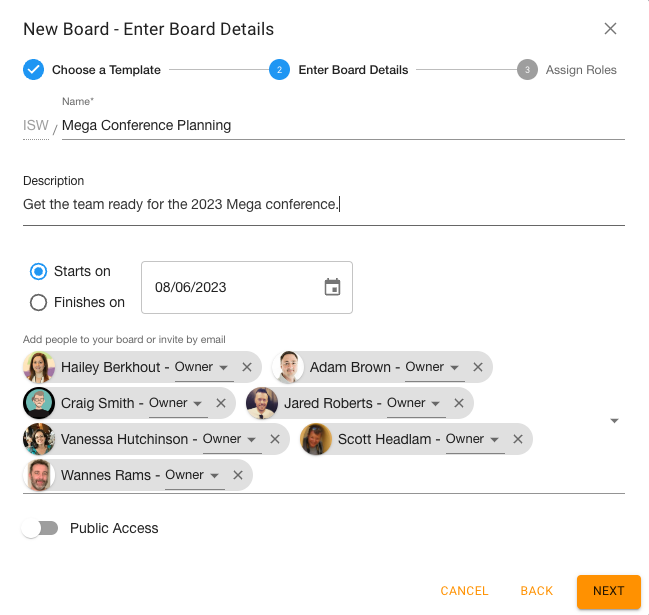Click the board Name input field
The width and height of the screenshot is (649, 615).
(x=343, y=125)
